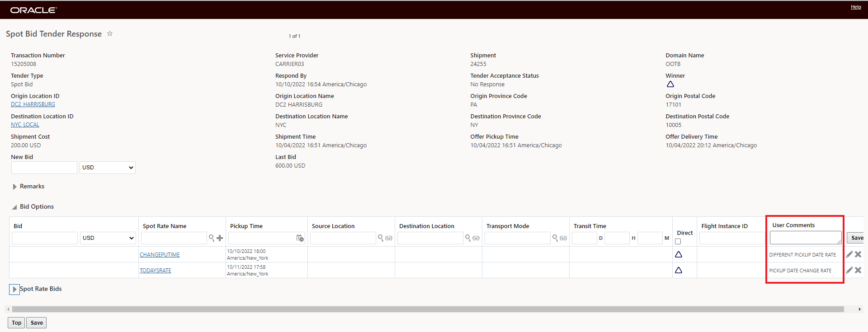Click the Source Location search magnifier icon
Image resolution: width=868 pixels, height=332 pixels.
[x=381, y=238]
